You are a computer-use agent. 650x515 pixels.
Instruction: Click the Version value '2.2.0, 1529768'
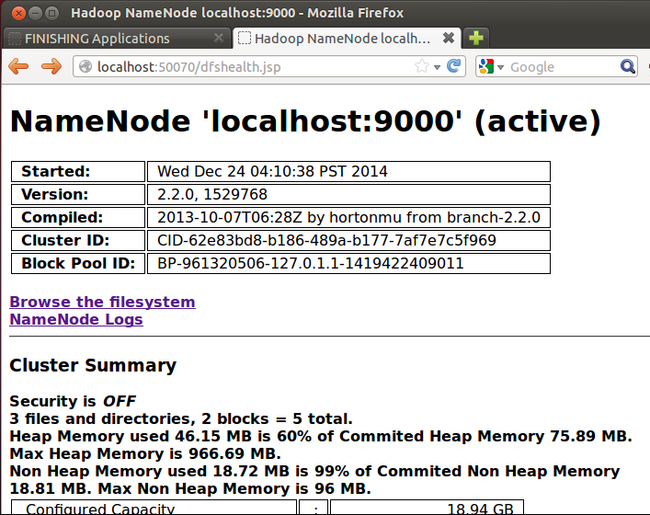point(212,194)
